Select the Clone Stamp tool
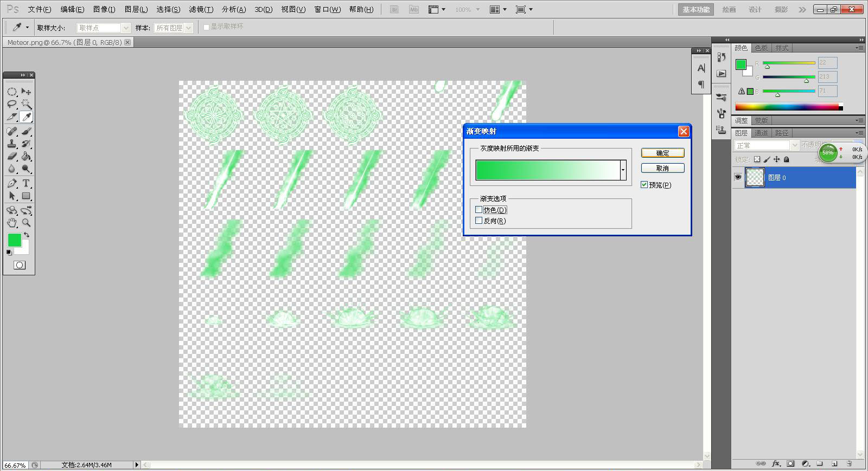The width and height of the screenshot is (868, 471). [12, 144]
